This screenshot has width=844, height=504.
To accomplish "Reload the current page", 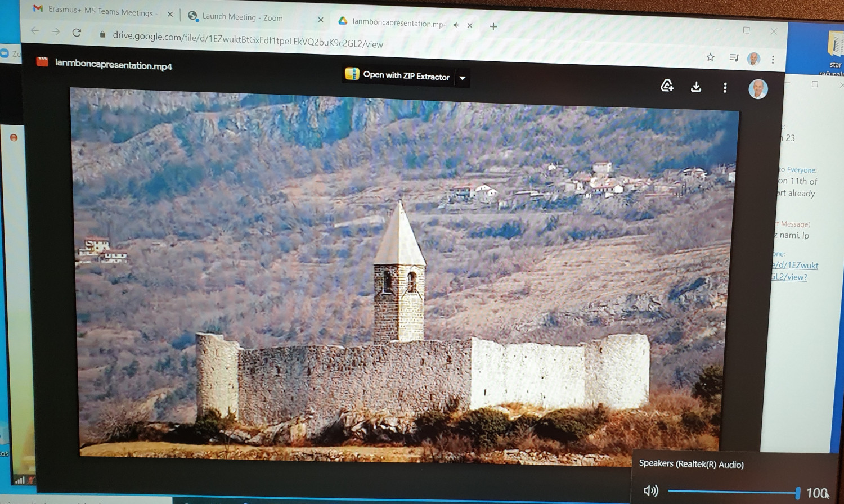I will tap(77, 33).
